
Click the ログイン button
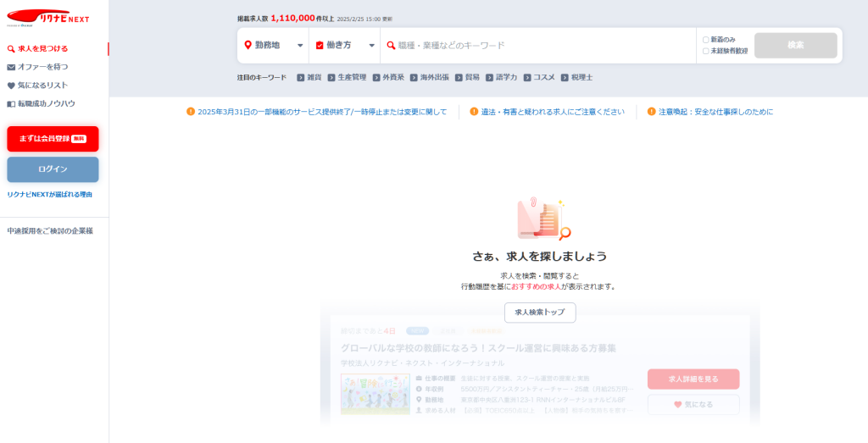click(x=53, y=169)
